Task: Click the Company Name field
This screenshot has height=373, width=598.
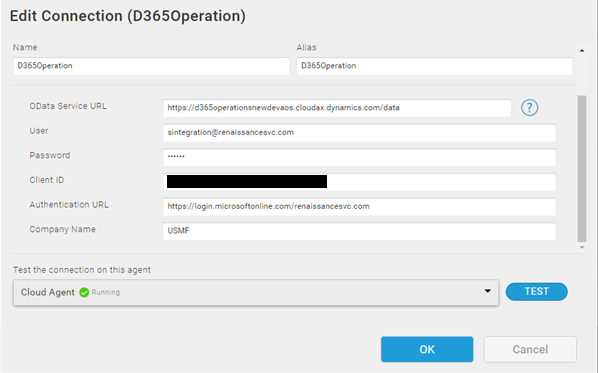Action: [x=359, y=231]
